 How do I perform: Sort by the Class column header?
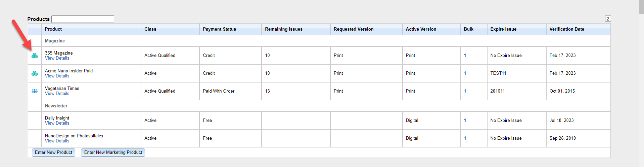pyautogui.click(x=150, y=29)
